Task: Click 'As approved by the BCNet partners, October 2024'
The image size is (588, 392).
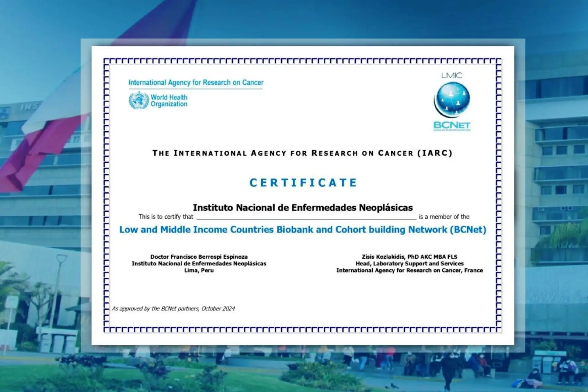Action: click(x=173, y=309)
